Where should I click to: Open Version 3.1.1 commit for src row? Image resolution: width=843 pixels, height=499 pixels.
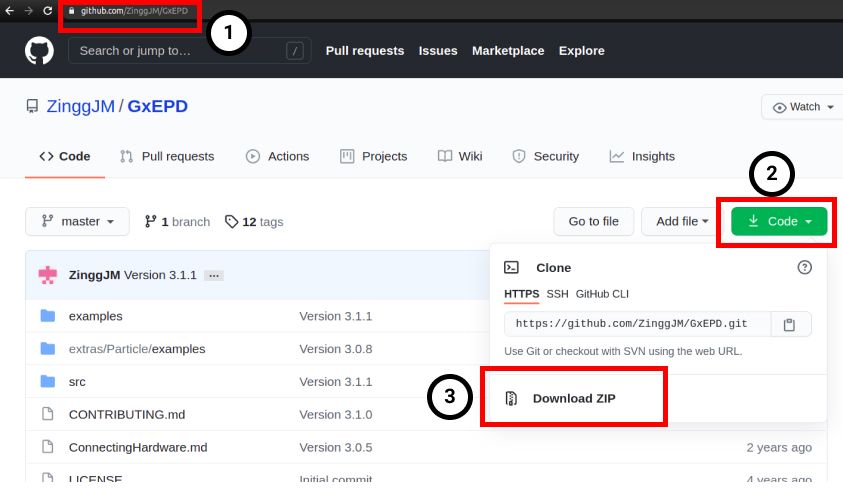pyautogui.click(x=335, y=382)
